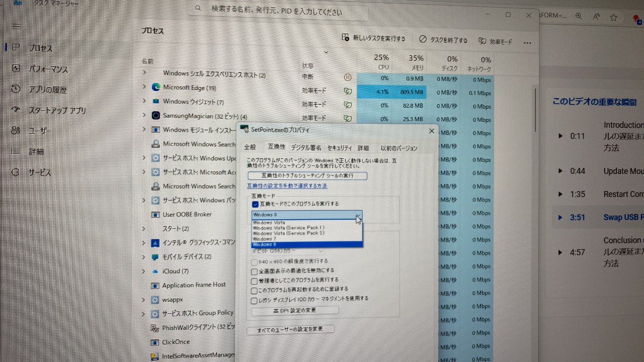Switch to 全般 tab in SetPoint properties
The width and height of the screenshot is (644, 362).
point(250,147)
